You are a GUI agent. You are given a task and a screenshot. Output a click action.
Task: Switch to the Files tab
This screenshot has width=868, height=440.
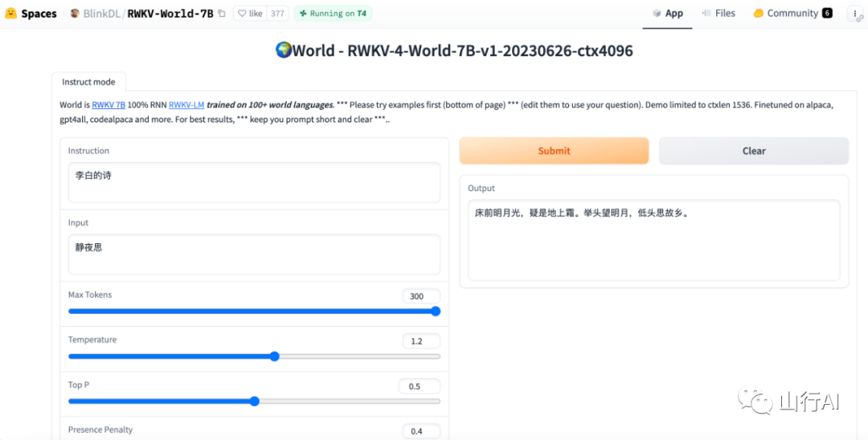(x=719, y=14)
